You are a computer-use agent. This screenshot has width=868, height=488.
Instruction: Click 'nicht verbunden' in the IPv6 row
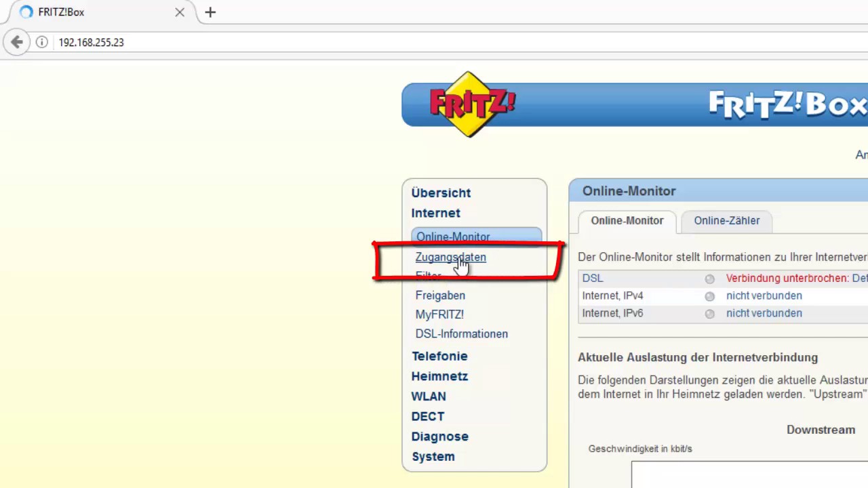764,314
